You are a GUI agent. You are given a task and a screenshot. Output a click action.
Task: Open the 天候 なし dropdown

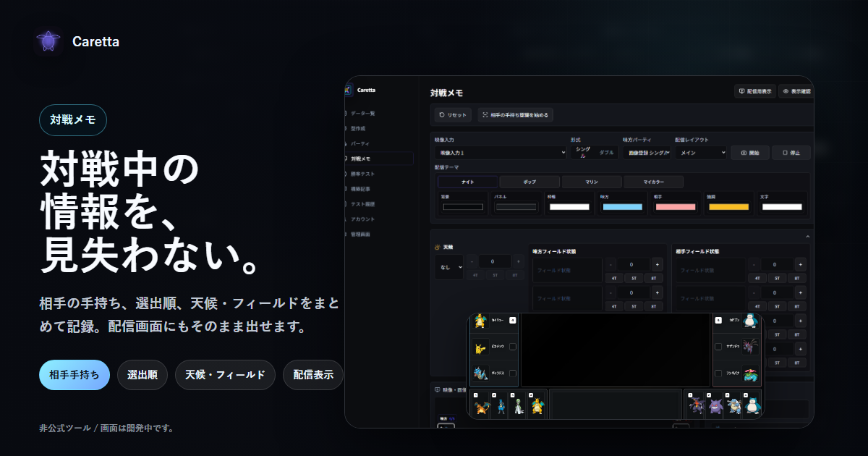(449, 266)
